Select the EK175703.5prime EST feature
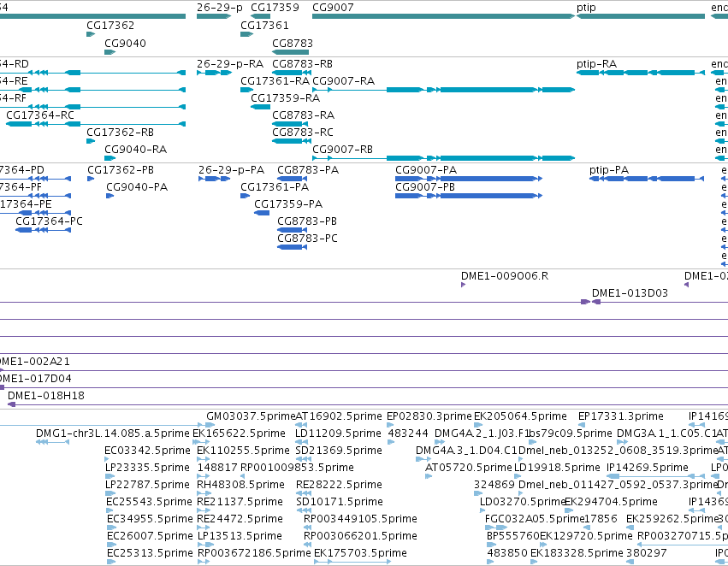This screenshot has width=728, height=566. (x=352, y=562)
